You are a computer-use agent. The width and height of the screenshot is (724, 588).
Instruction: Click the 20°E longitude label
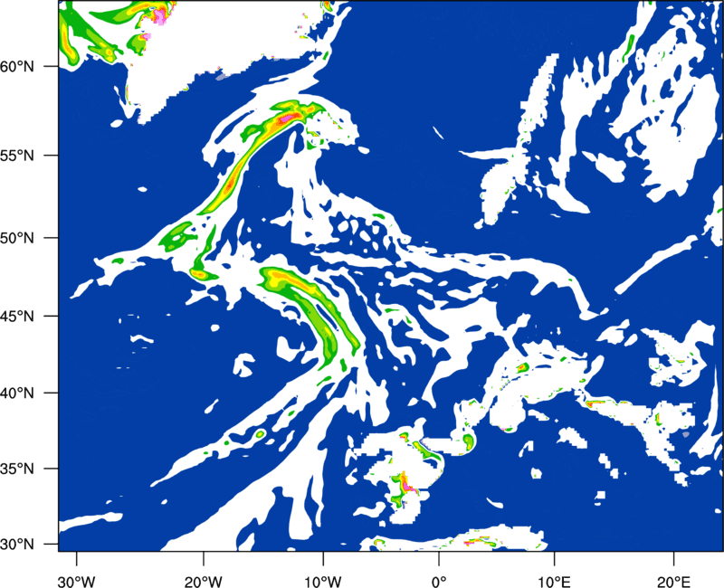click(x=673, y=581)
